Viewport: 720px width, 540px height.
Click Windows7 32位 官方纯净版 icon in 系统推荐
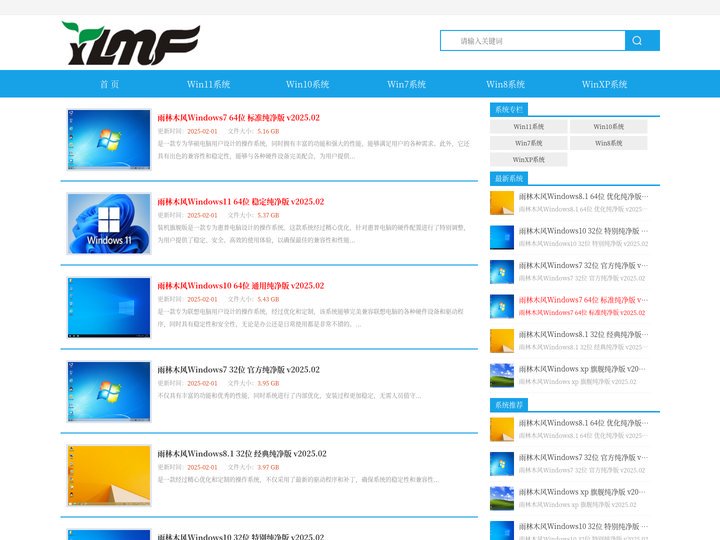pyautogui.click(x=502, y=464)
